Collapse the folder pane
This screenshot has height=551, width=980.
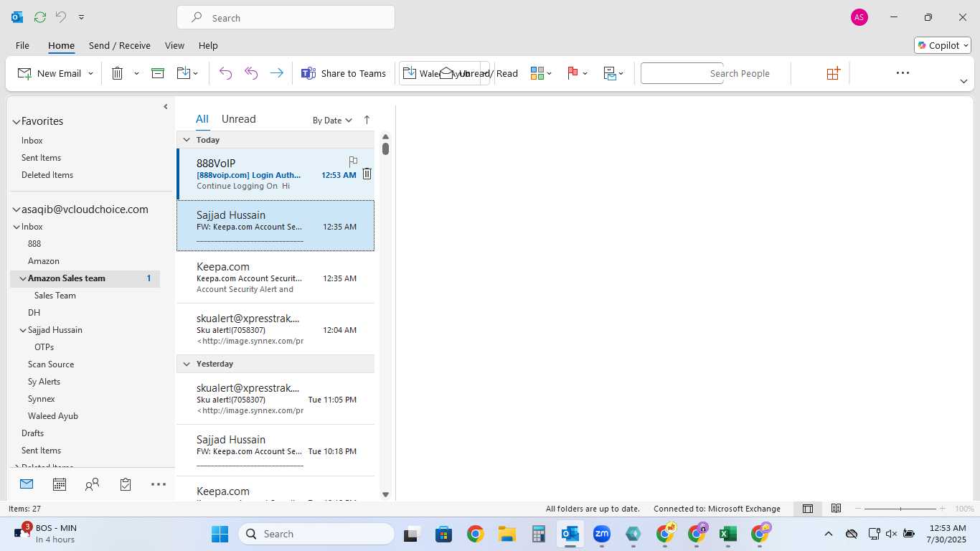[166, 107]
